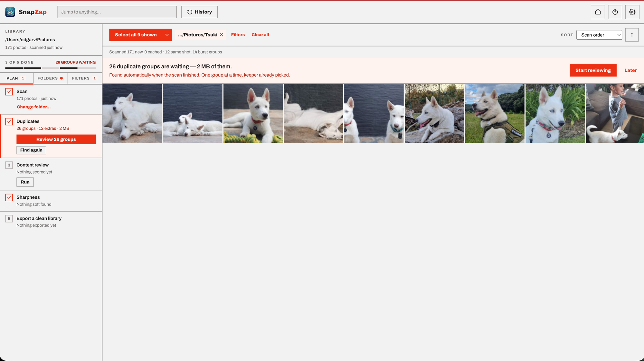The width and height of the screenshot is (644, 361).
Task: Dismiss the banner with Later
Action: [x=630, y=70]
